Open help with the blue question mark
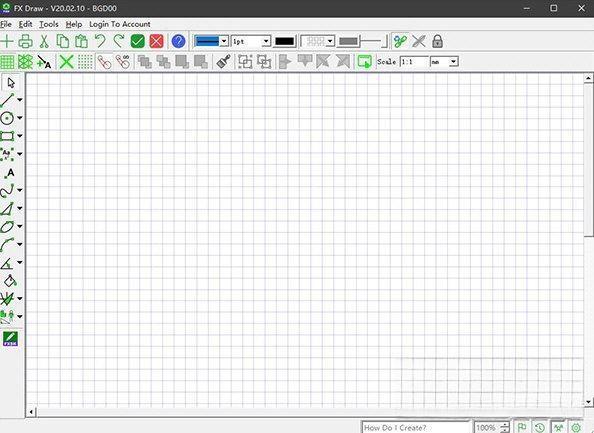 coord(178,41)
